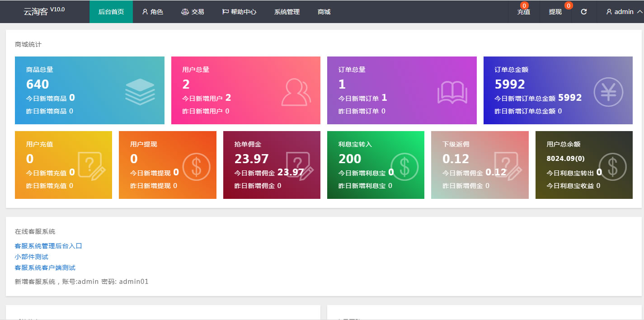This screenshot has width=644, height=320.
Task: Switch to the 后台首页 tab
Action: tap(111, 12)
